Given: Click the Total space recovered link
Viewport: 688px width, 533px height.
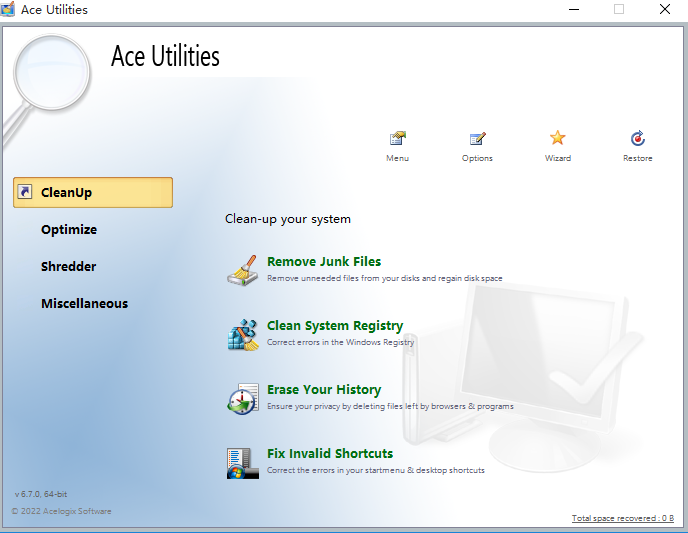Looking at the screenshot, I should point(622,518).
